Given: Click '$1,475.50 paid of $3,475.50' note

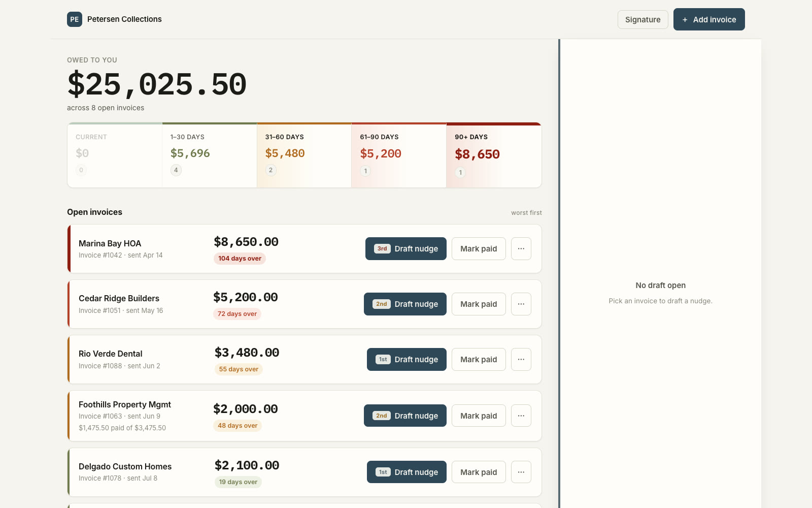Looking at the screenshot, I should pyautogui.click(x=122, y=428).
